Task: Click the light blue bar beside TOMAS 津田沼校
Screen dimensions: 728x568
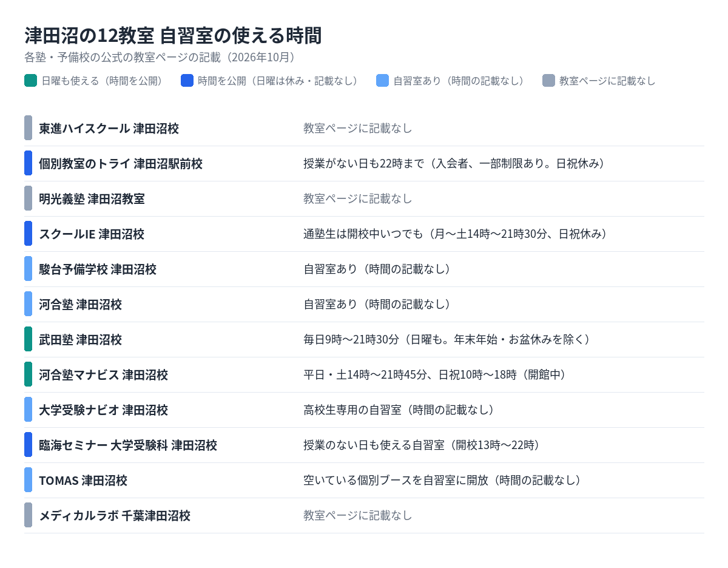Action: coord(28,480)
